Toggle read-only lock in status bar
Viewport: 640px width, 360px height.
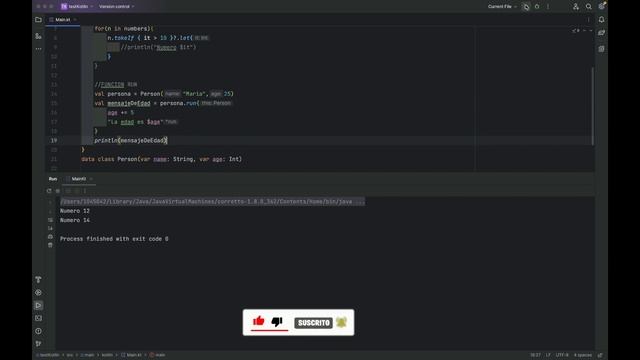[x=600, y=355]
